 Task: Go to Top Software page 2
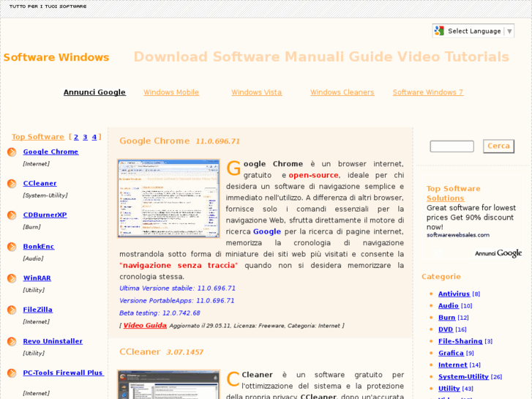click(x=76, y=137)
